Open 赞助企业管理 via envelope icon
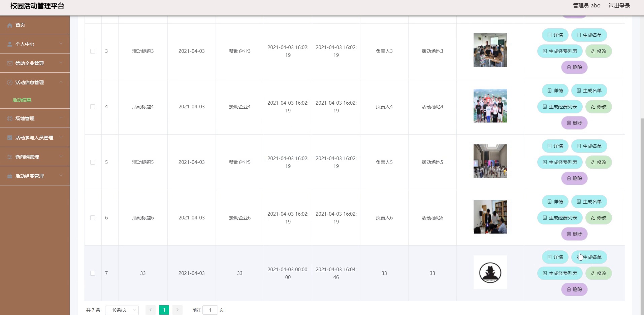 9,63
